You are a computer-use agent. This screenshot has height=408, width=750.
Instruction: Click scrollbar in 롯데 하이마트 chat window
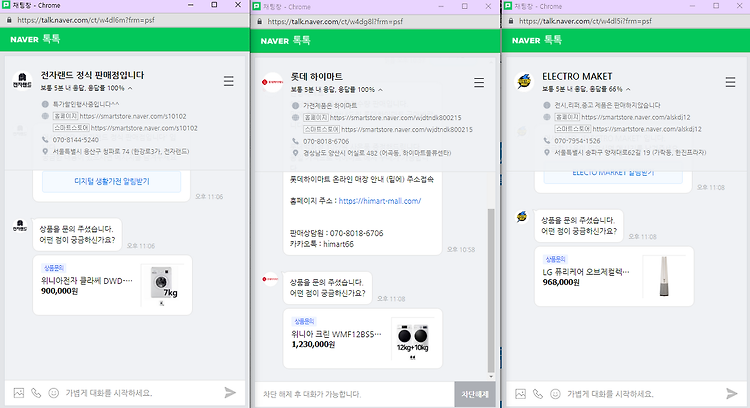point(491,290)
